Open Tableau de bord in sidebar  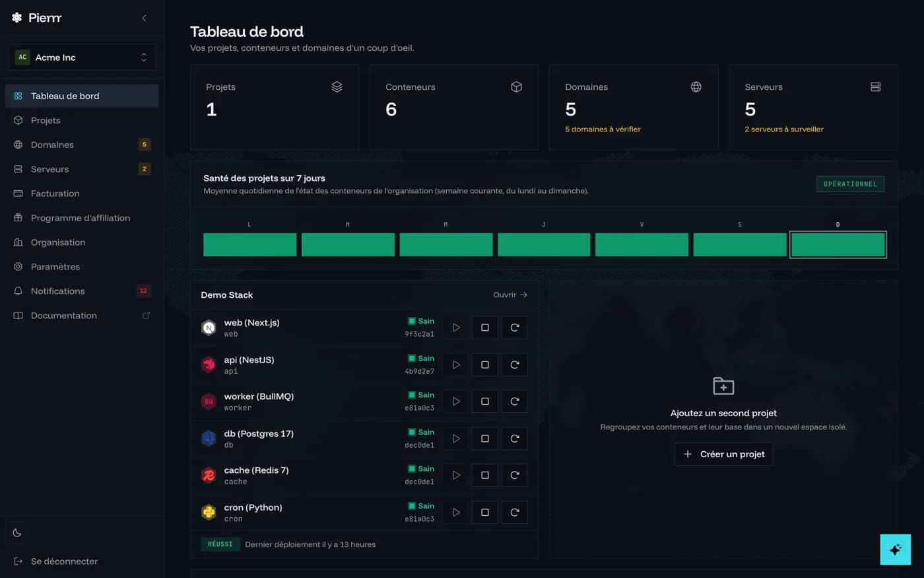pyautogui.click(x=82, y=96)
